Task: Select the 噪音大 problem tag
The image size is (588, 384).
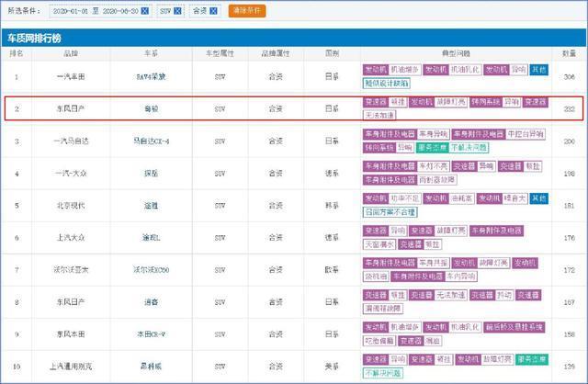Action: [x=514, y=198]
